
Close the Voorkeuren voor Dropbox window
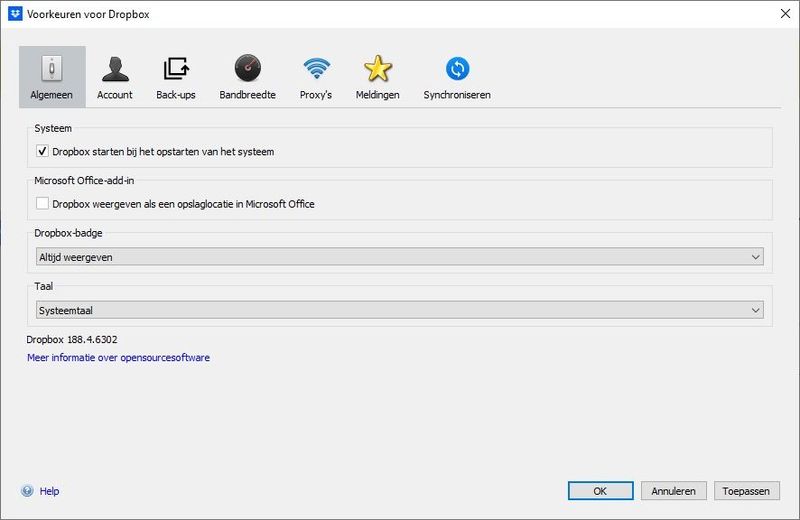tap(786, 14)
